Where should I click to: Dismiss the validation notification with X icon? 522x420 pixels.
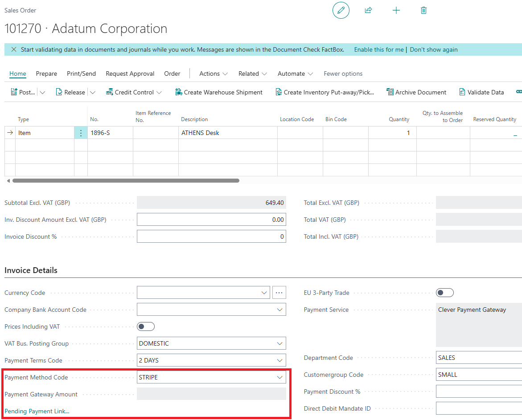pos(13,50)
